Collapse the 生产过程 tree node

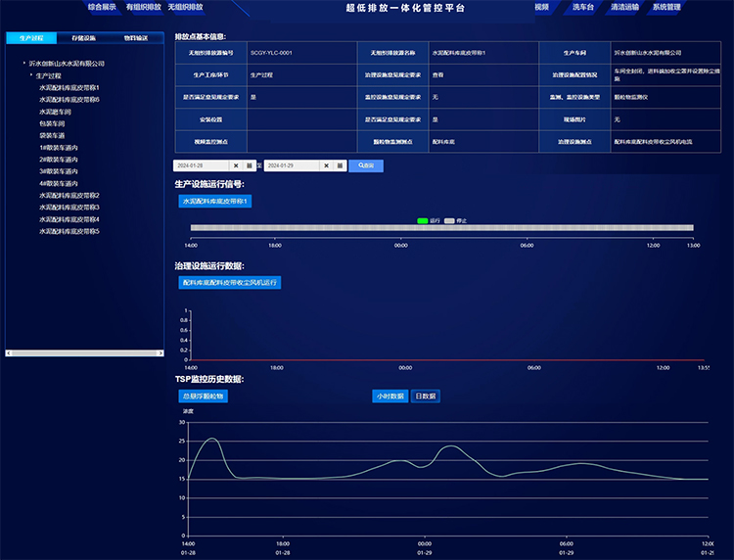pyautogui.click(x=31, y=75)
